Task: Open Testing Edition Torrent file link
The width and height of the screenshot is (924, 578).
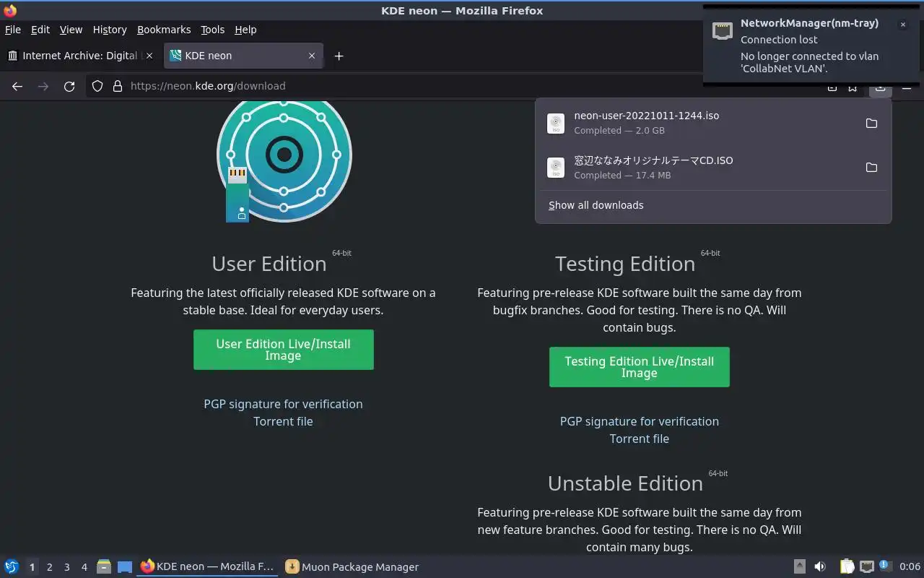Action: [x=639, y=439]
